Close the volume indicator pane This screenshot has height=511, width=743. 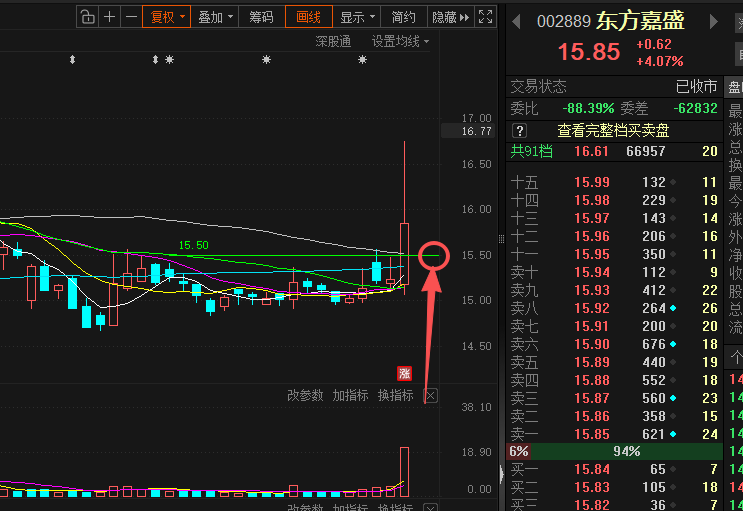click(x=430, y=396)
